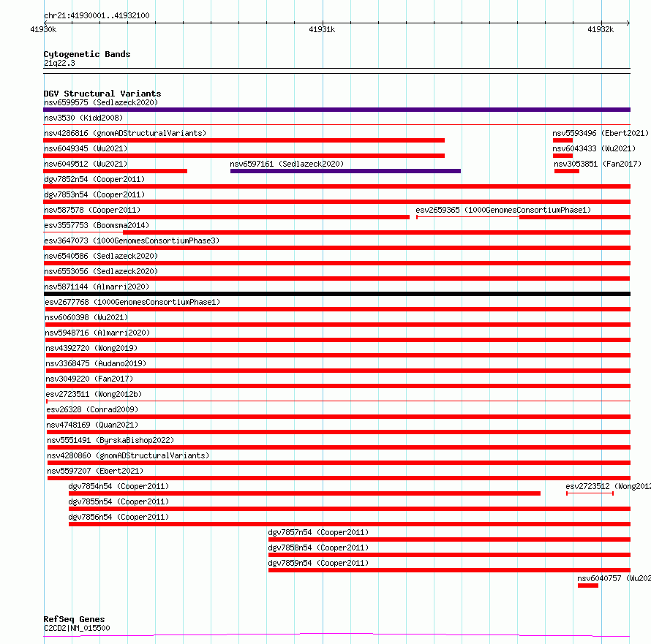The height and width of the screenshot is (644, 651).
Task: Click esv3557753 (Boomsma2014) label
Action: (x=97, y=225)
